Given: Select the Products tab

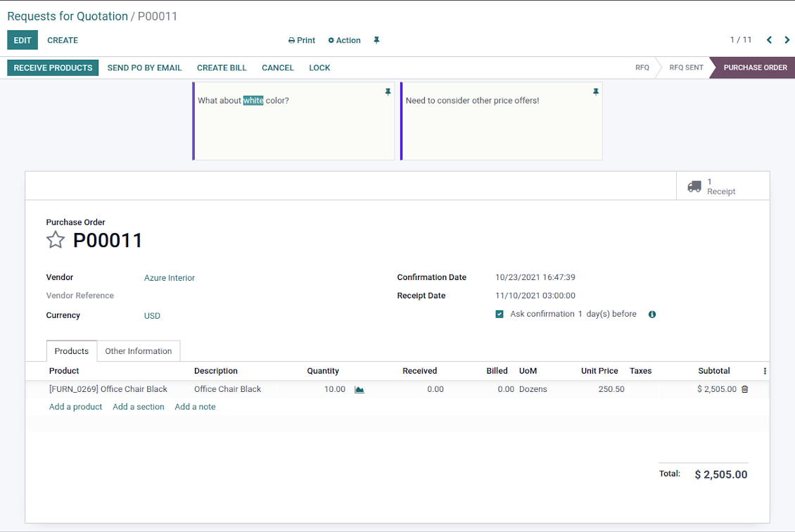Looking at the screenshot, I should pyautogui.click(x=72, y=351).
